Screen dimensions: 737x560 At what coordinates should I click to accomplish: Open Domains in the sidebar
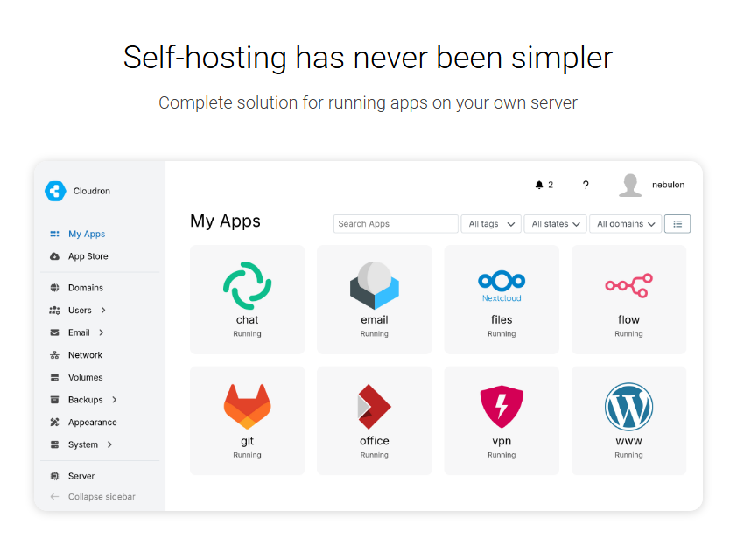[x=86, y=288]
